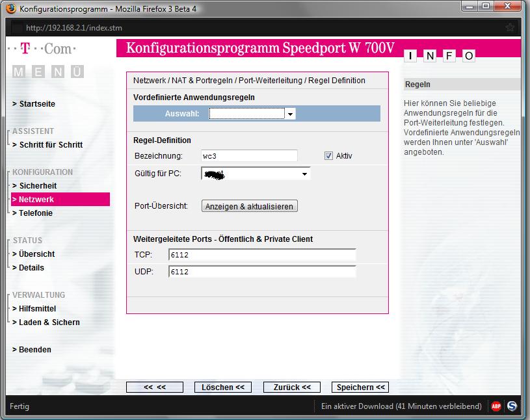Click the bookmark star in address bar

[x=510, y=27]
